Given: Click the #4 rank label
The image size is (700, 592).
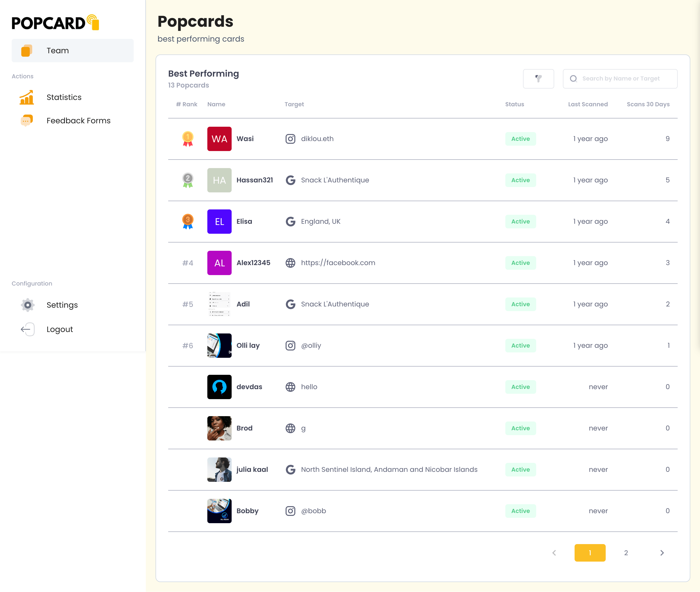Looking at the screenshot, I should click(x=187, y=263).
